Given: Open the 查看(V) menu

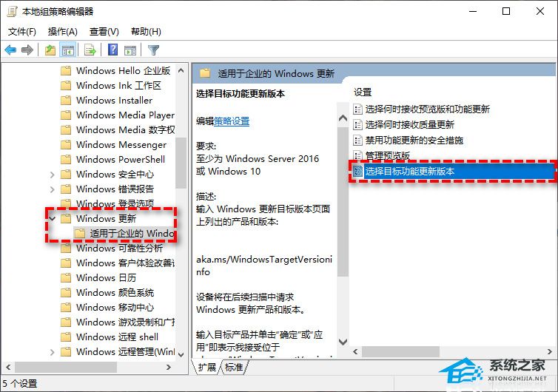Looking at the screenshot, I should 104,32.
